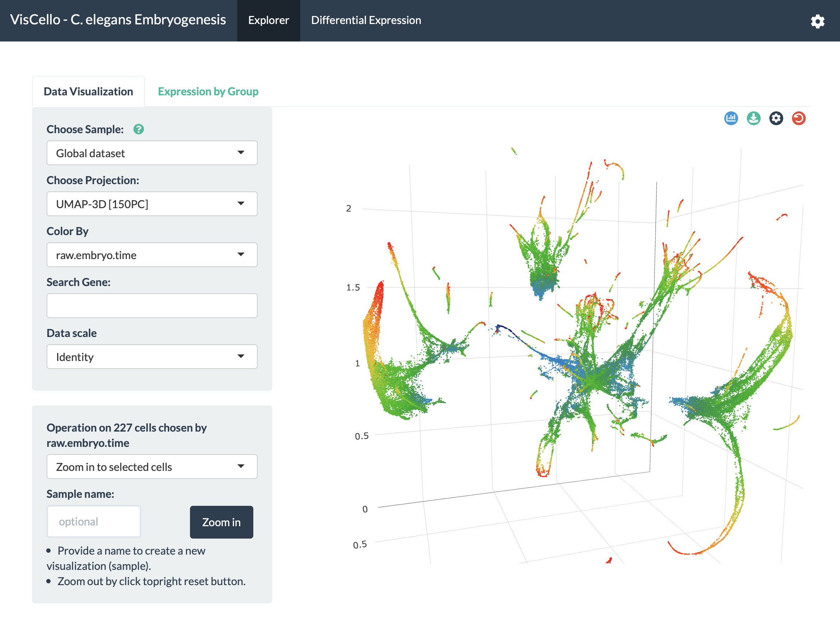The image size is (840, 623).
Task: Select the Explorer navbar item
Action: click(x=268, y=20)
